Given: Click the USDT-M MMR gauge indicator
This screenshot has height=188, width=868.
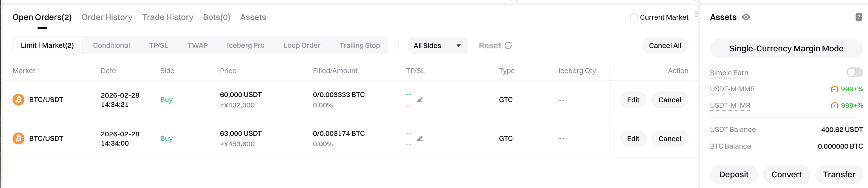Looking at the screenshot, I should (834, 90).
